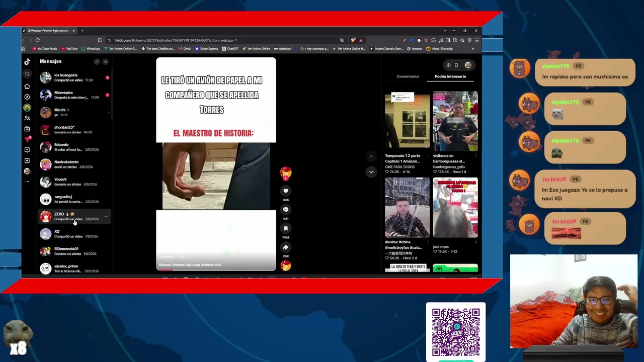Open options for Temporada 1 2 parte video

[x=428, y=156]
